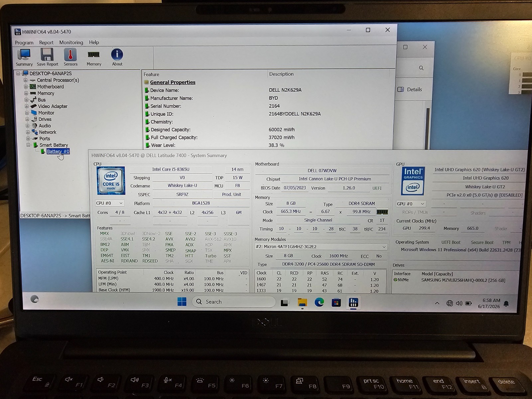Collapse the DESKTOP-6ANAP2S root node
532x399 pixels.
click(18, 73)
